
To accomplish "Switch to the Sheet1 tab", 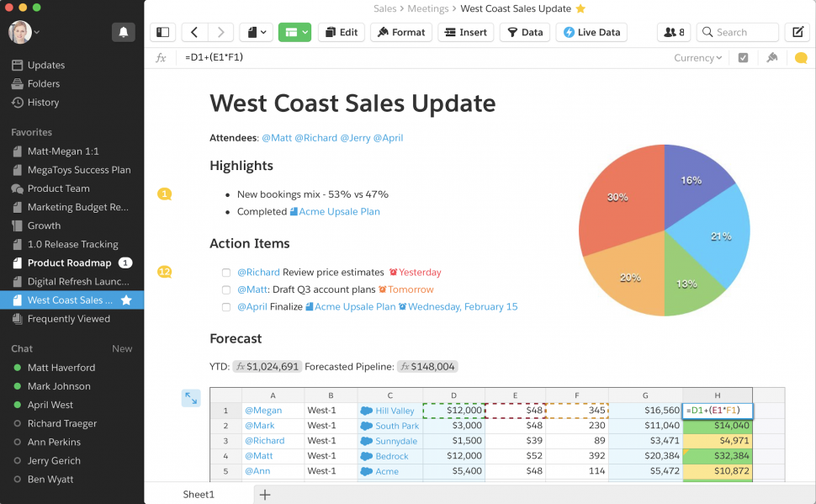I will [199, 495].
